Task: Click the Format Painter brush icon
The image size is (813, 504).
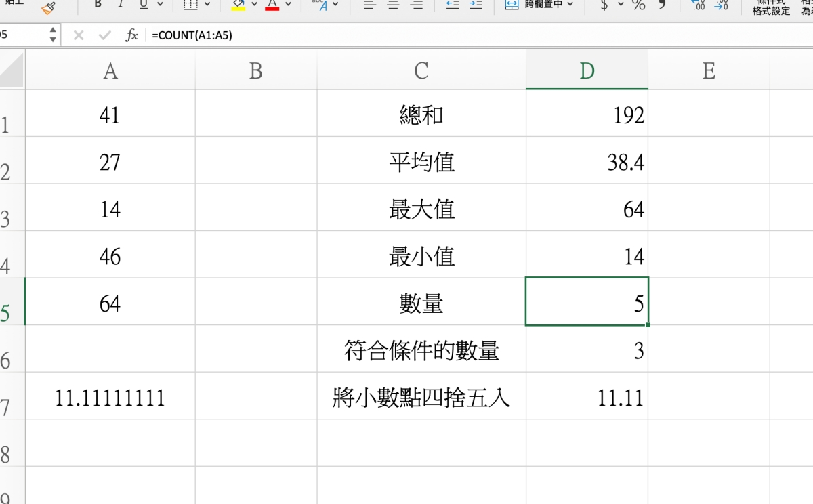Action: tap(48, 7)
